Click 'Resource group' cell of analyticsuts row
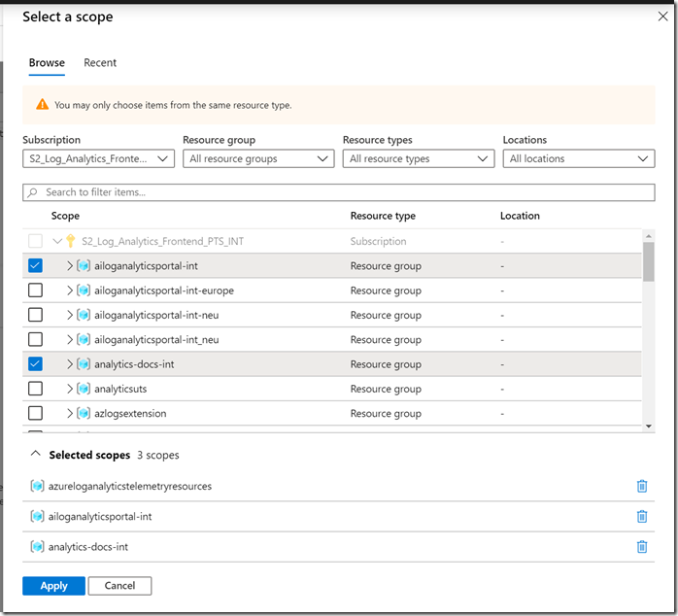 tap(386, 390)
